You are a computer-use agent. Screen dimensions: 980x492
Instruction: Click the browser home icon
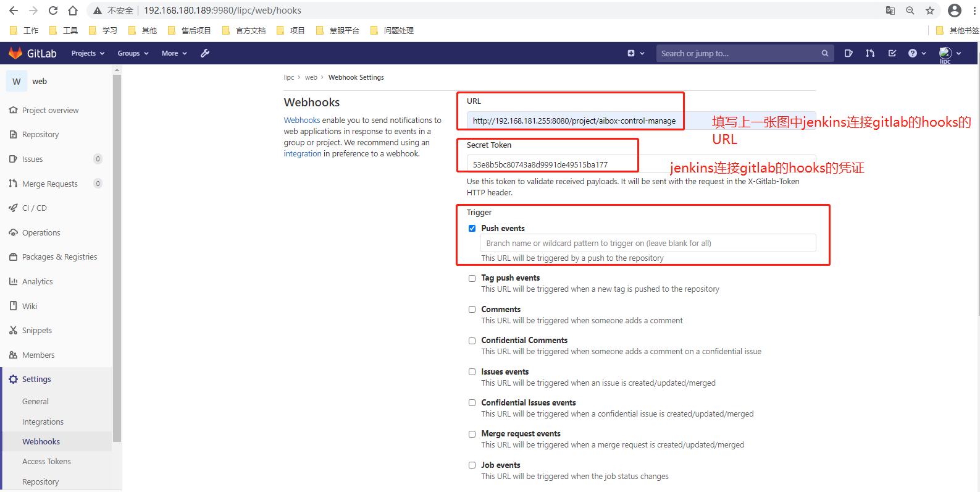(x=73, y=11)
